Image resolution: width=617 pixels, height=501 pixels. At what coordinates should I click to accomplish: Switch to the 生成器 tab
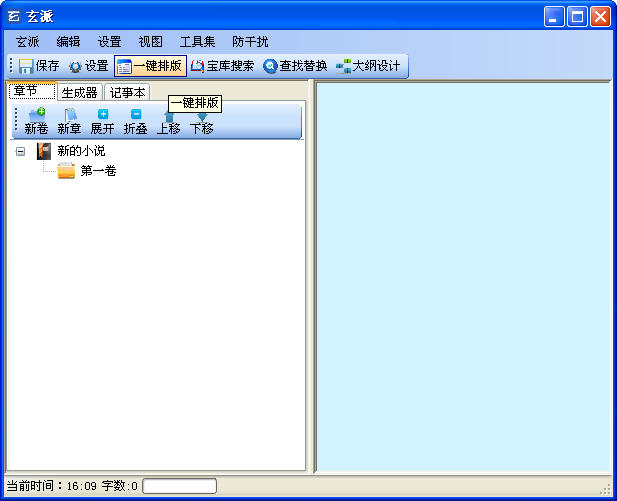pyautogui.click(x=79, y=93)
